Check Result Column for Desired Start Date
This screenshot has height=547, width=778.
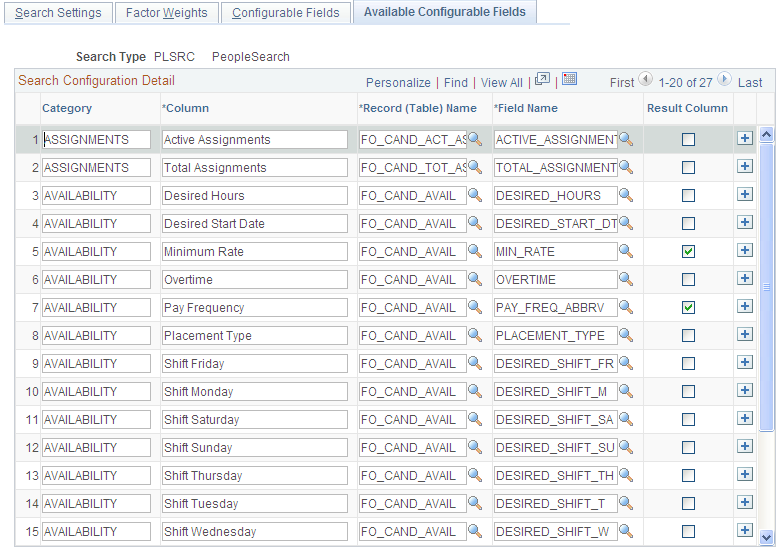(x=688, y=224)
